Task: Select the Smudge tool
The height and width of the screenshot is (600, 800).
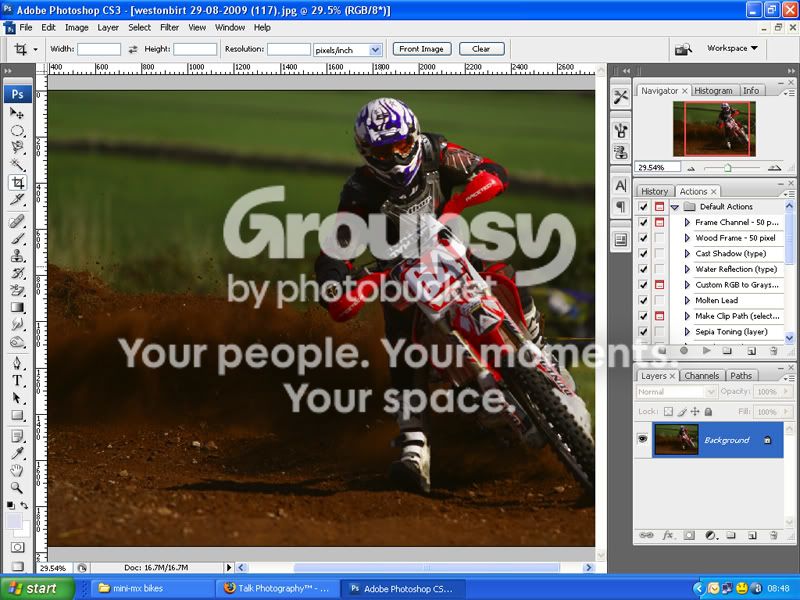Action: point(17,324)
